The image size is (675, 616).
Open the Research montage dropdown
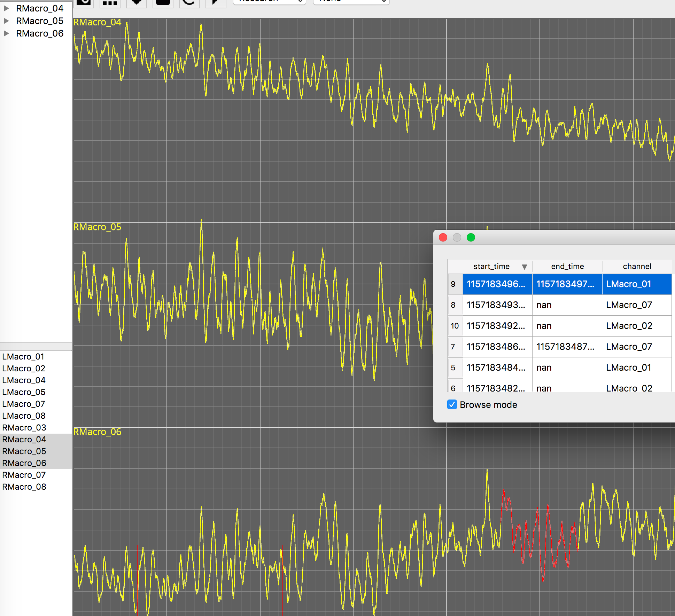coord(269,2)
